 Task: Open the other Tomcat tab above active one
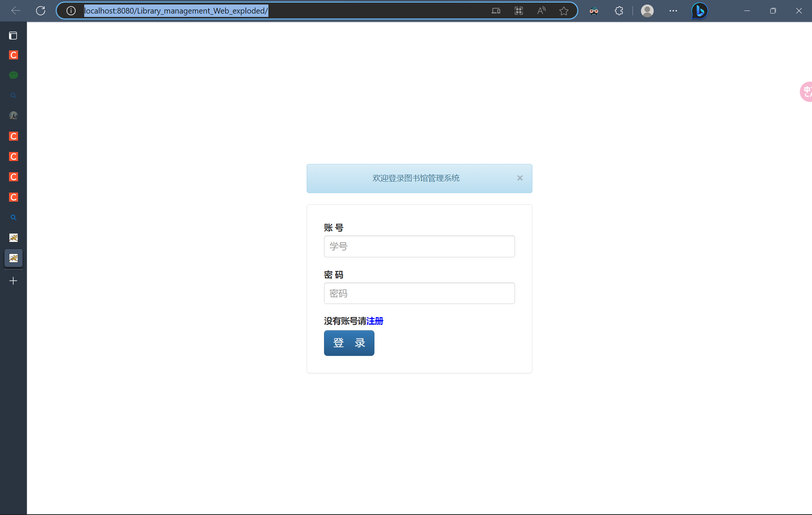[13, 237]
